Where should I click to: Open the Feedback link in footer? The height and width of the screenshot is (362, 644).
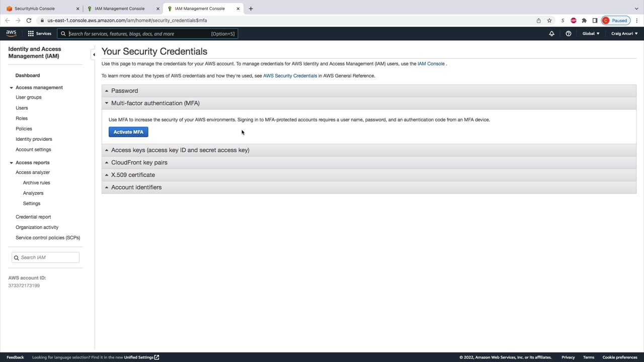(x=15, y=357)
